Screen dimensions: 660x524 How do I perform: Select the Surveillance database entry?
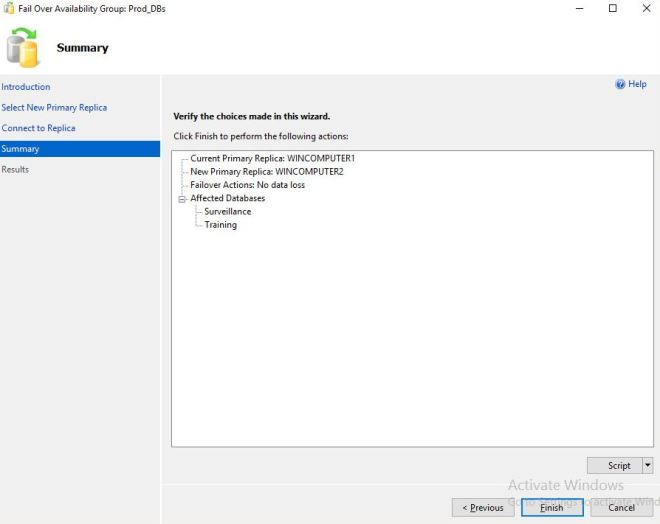[x=227, y=211]
